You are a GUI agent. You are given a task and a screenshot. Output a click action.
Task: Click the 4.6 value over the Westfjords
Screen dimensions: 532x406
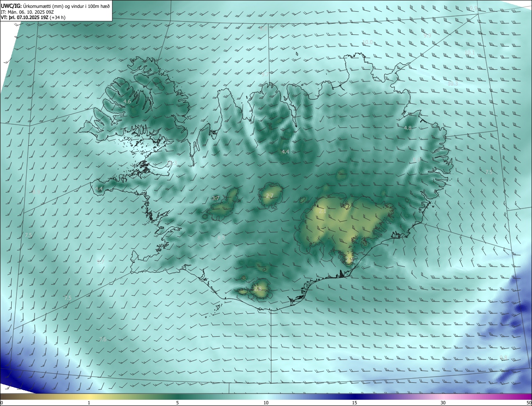click(128, 101)
